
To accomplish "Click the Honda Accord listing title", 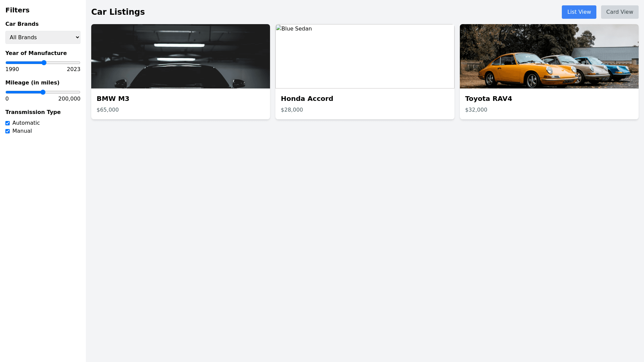I will (307, 99).
